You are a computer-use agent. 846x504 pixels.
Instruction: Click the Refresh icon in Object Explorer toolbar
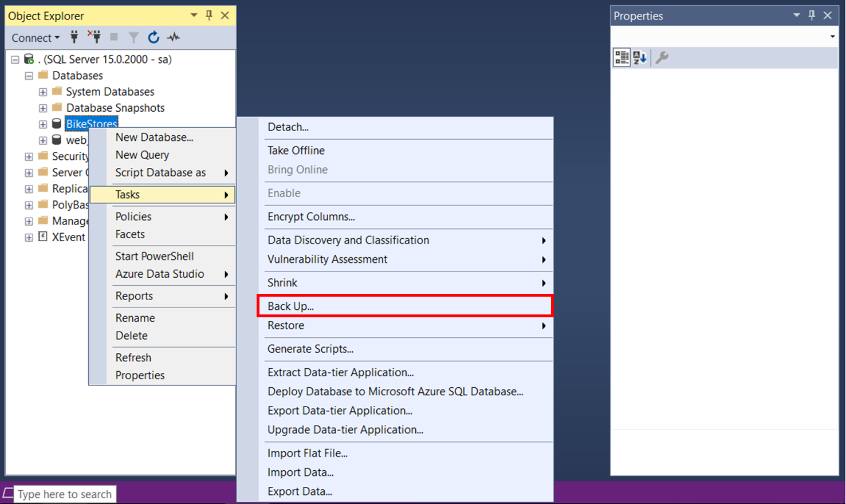click(154, 37)
